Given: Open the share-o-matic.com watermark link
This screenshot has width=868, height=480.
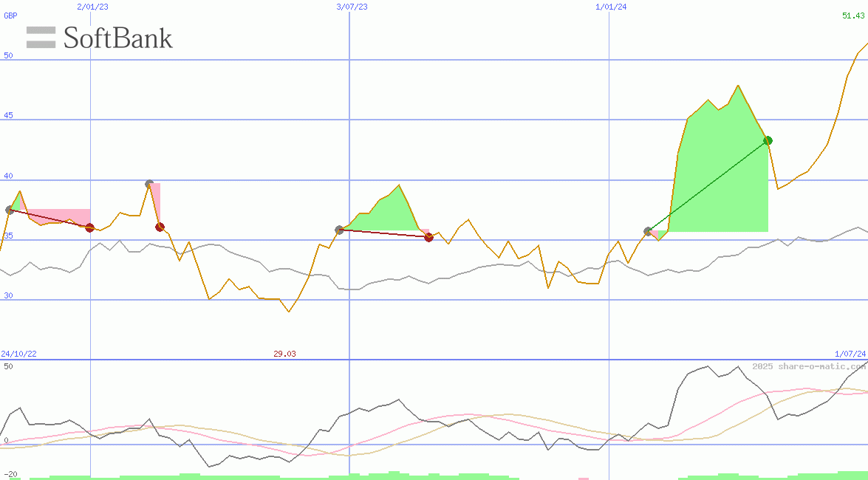Looking at the screenshot, I should tap(809, 366).
